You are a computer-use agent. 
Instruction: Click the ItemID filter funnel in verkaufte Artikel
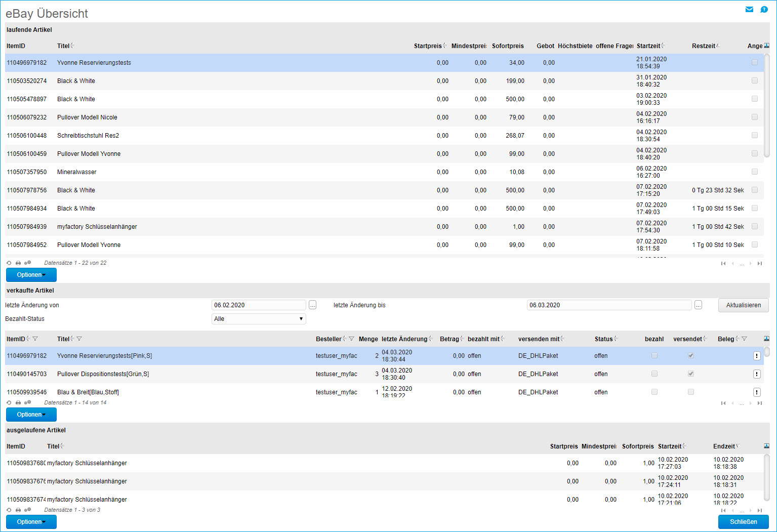coord(35,339)
